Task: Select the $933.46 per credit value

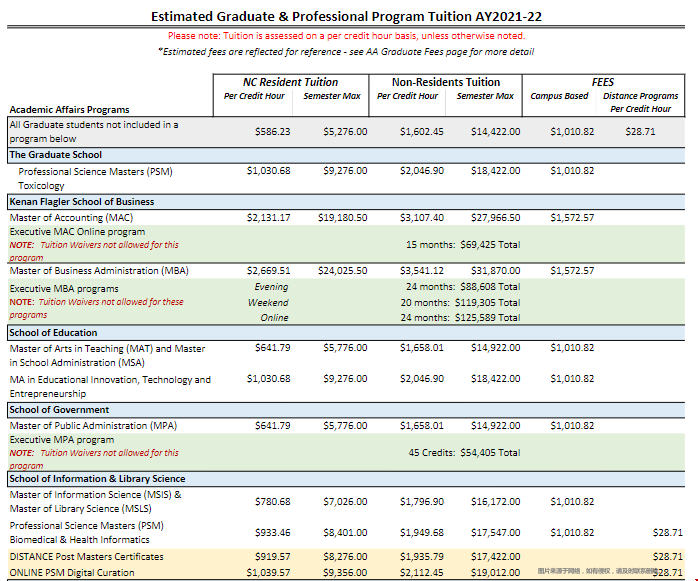Action: click(x=272, y=532)
